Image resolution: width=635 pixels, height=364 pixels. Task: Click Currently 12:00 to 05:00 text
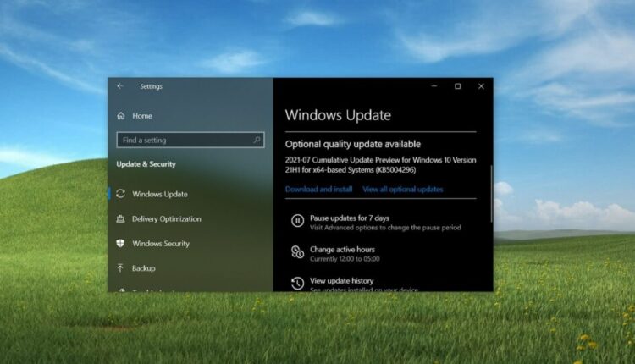[x=345, y=259]
